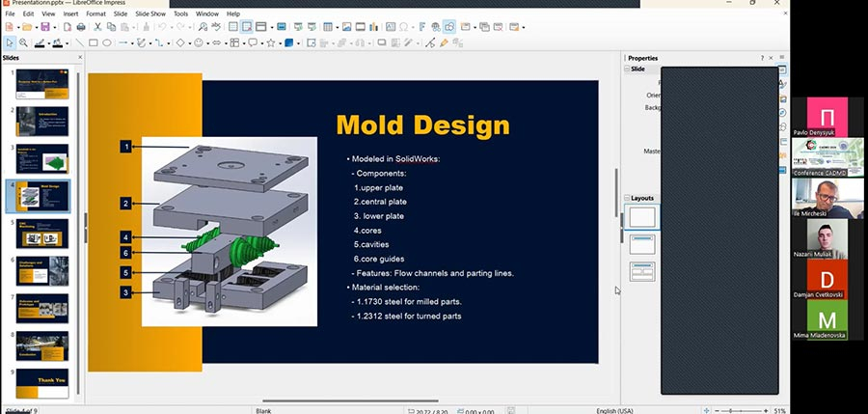Open the Thank You slide thumbnail
The height and width of the screenshot is (414, 868).
pyautogui.click(x=41, y=382)
